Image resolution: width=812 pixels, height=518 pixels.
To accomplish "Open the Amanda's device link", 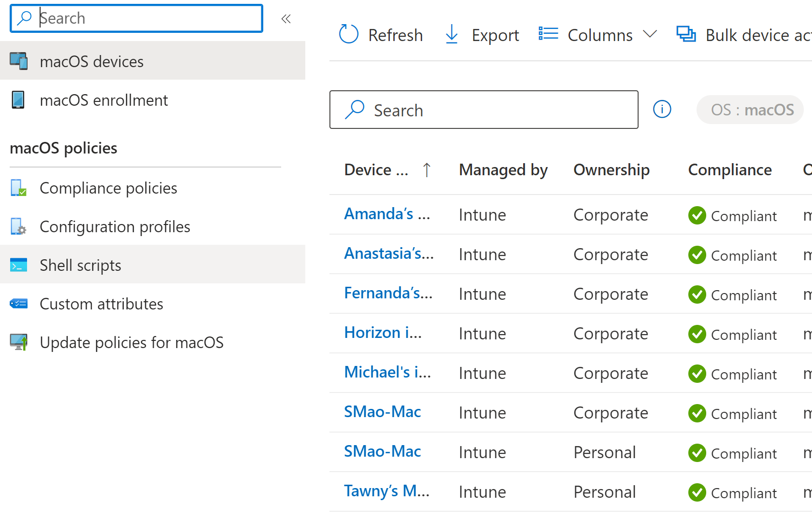I will [386, 214].
